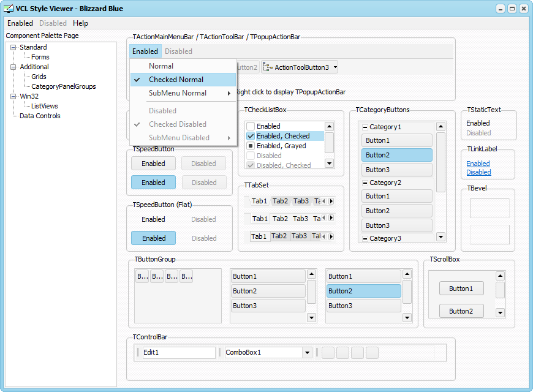Click the TCheckListBox scrollbar thumb
The width and height of the screenshot is (533, 392).
pos(329,143)
